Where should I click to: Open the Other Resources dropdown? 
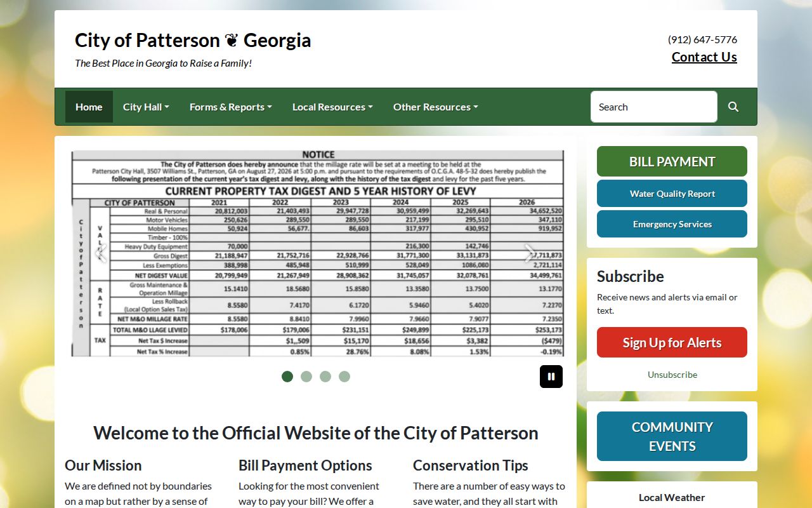(435, 107)
